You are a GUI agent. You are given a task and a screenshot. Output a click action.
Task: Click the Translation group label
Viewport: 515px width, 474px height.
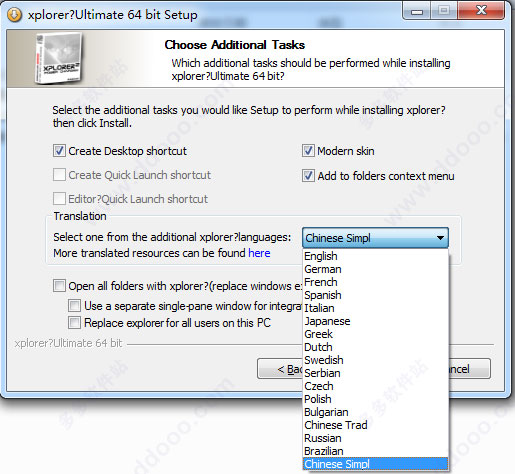[80, 216]
